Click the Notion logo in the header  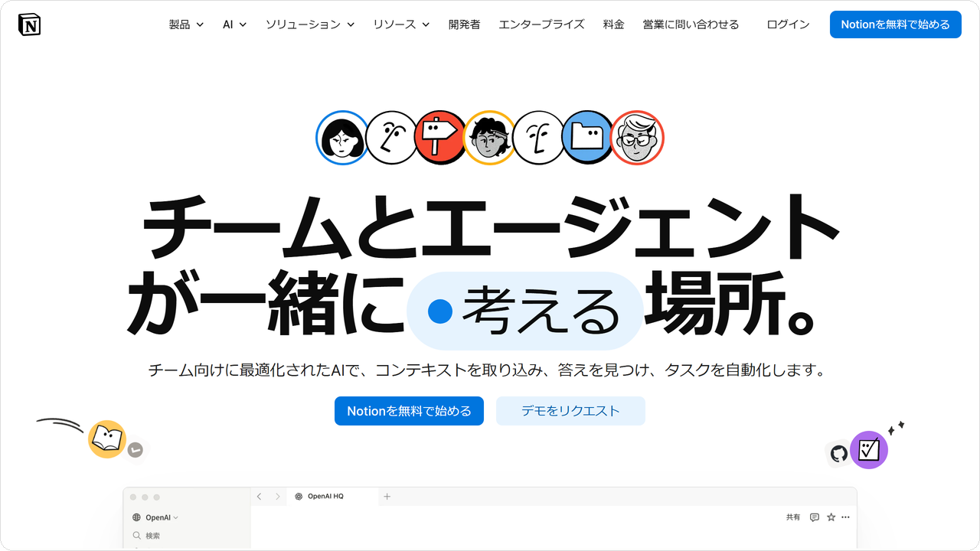pyautogui.click(x=29, y=24)
